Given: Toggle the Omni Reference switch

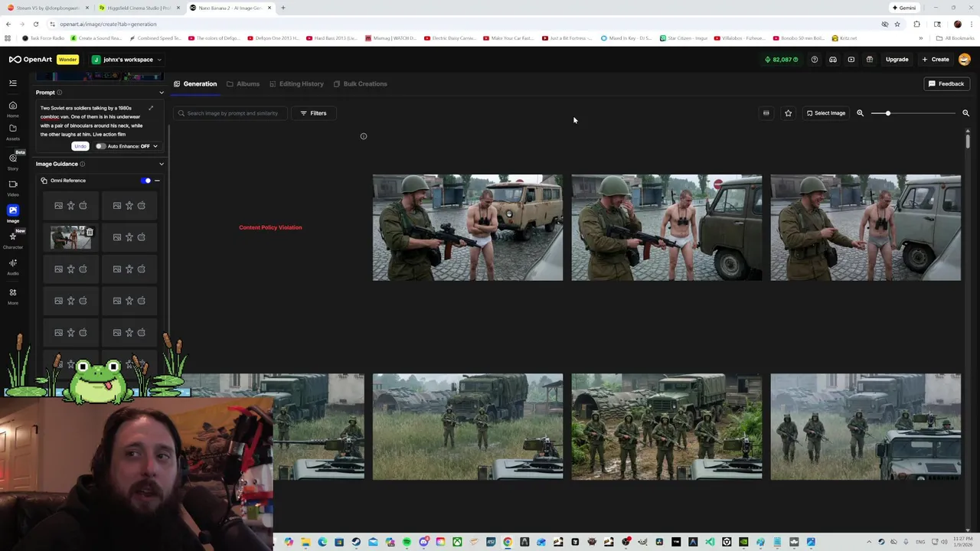Looking at the screenshot, I should point(145,181).
